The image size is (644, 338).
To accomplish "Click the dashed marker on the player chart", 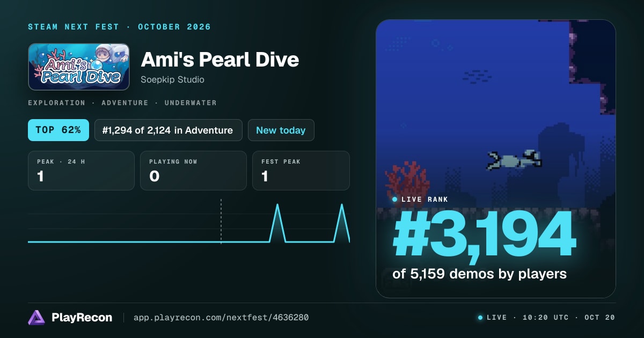I will coord(221,221).
